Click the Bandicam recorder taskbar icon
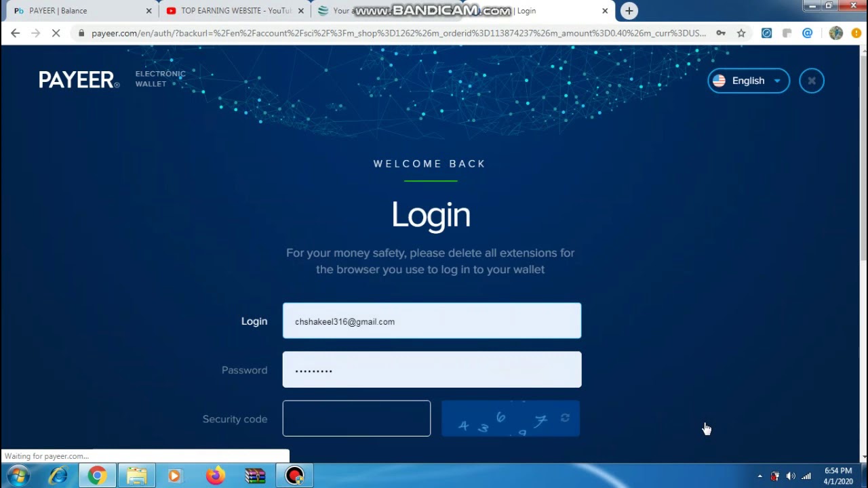Screen dimensions: 868x488 point(294,476)
